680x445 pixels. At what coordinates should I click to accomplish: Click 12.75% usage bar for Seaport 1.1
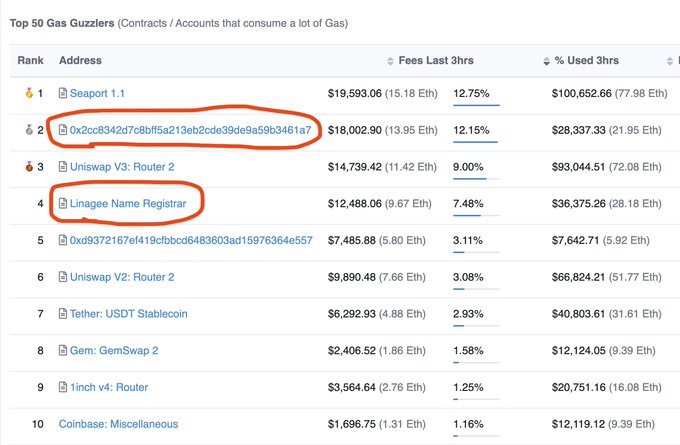click(476, 105)
